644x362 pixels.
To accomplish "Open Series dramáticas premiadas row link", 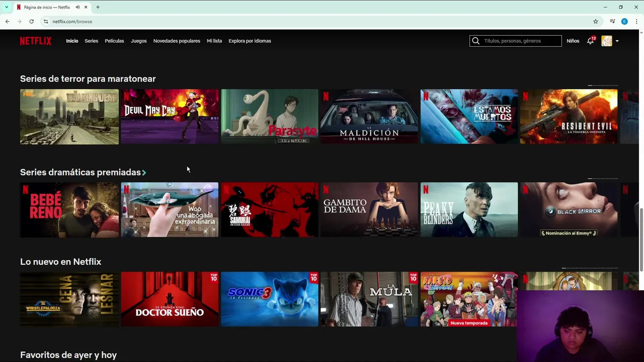I will tap(80, 172).
